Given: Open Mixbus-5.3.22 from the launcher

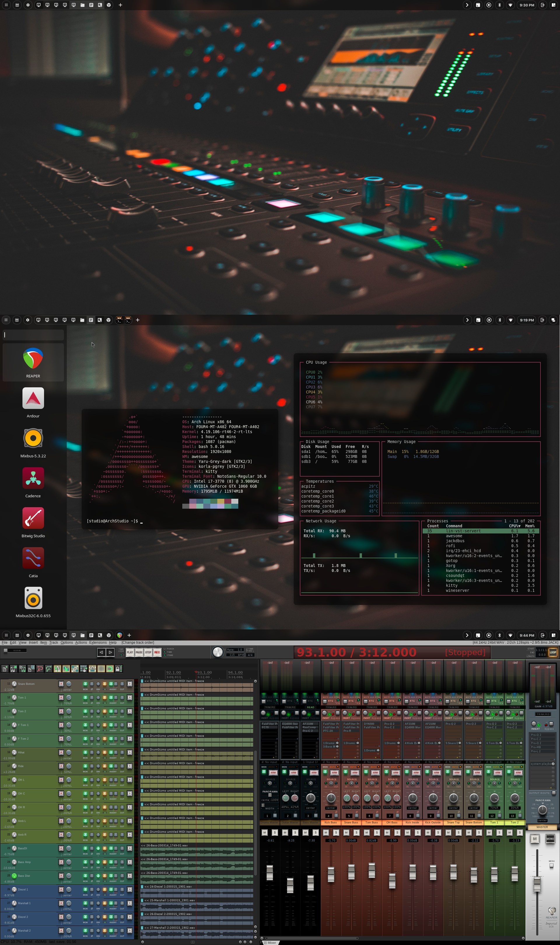Looking at the screenshot, I should 33,442.
